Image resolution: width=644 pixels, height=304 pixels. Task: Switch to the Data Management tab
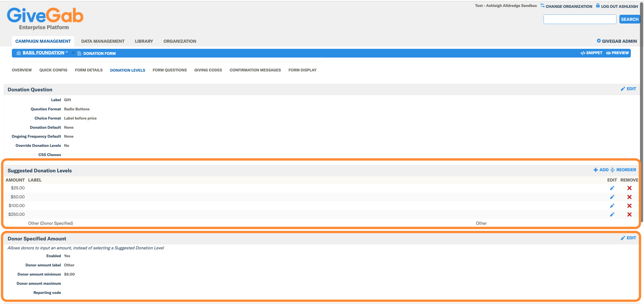pyautogui.click(x=103, y=41)
